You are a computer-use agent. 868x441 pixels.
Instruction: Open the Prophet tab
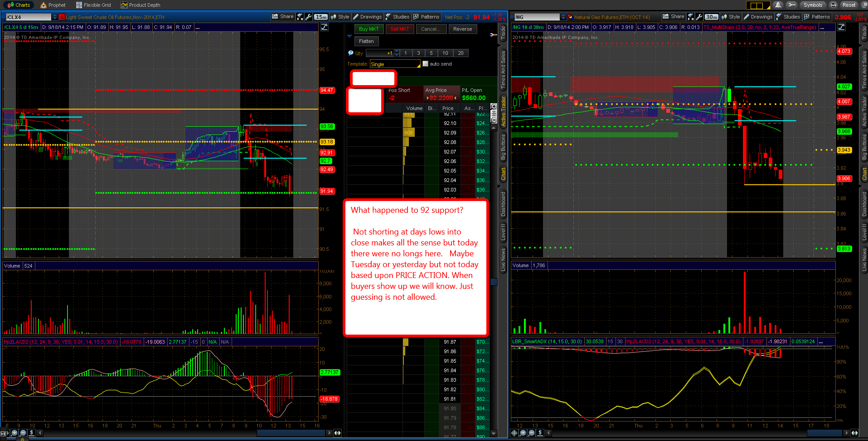click(x=53, y=5)
